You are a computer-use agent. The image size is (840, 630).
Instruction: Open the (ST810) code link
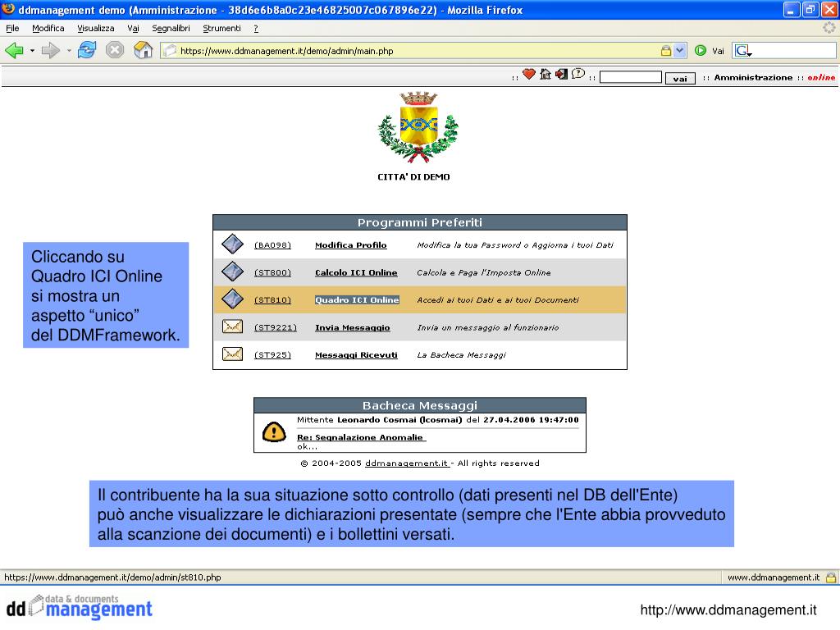(272, 300)
